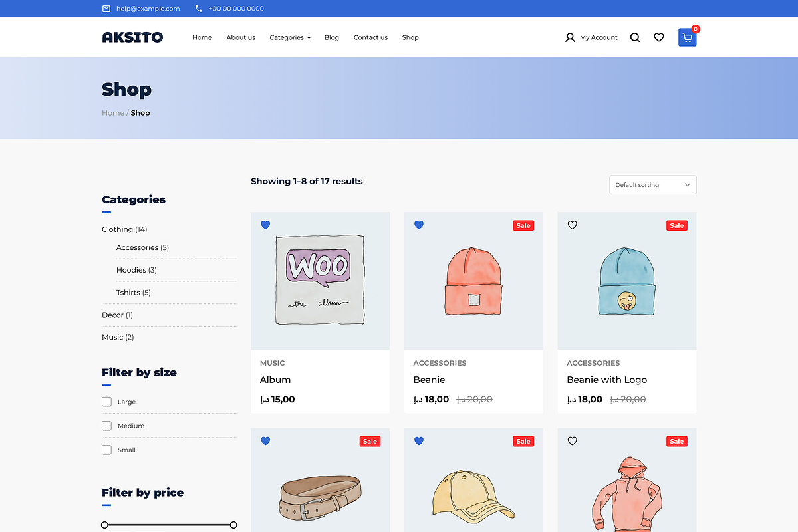Toggle wishlist heart on the Belt product

tap(265, 441)
